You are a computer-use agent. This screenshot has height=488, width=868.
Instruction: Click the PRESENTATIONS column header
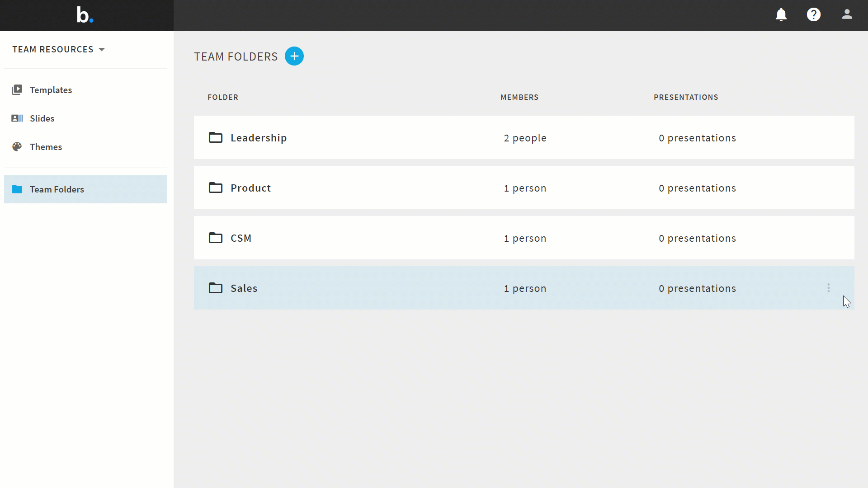686,97
